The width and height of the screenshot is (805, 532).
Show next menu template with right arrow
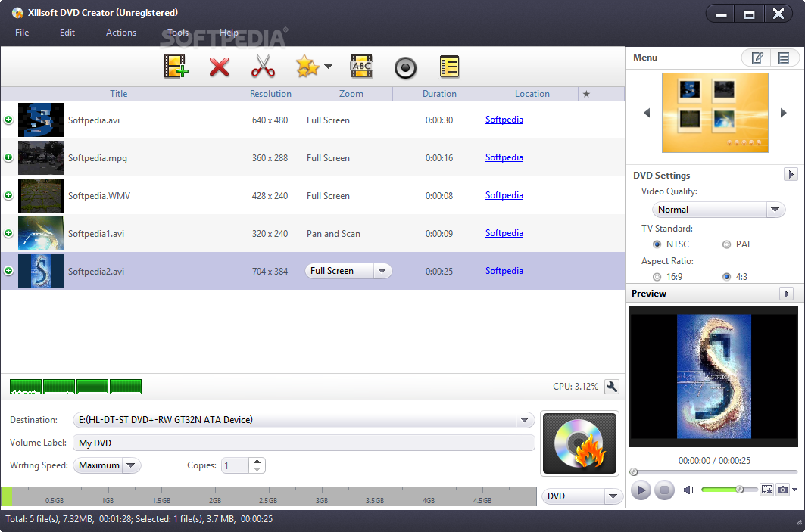pos(784,113)
